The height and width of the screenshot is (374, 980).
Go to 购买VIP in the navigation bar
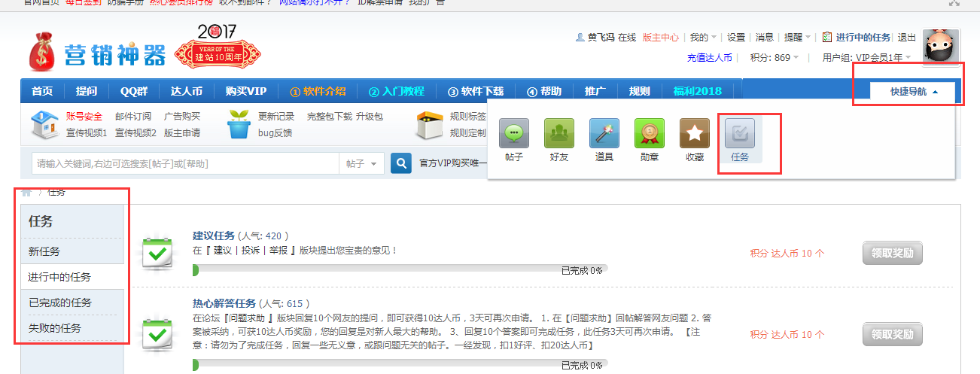(x=246, y=92)
